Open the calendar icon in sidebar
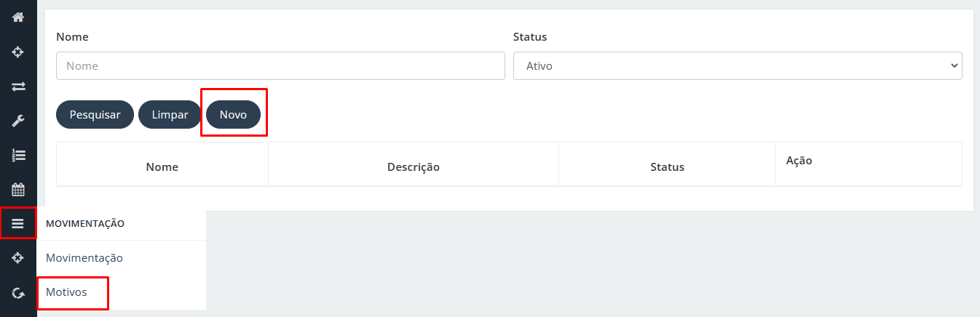Image resolution: width=980 pixels, height=317 pixels. tap(18, 190)
